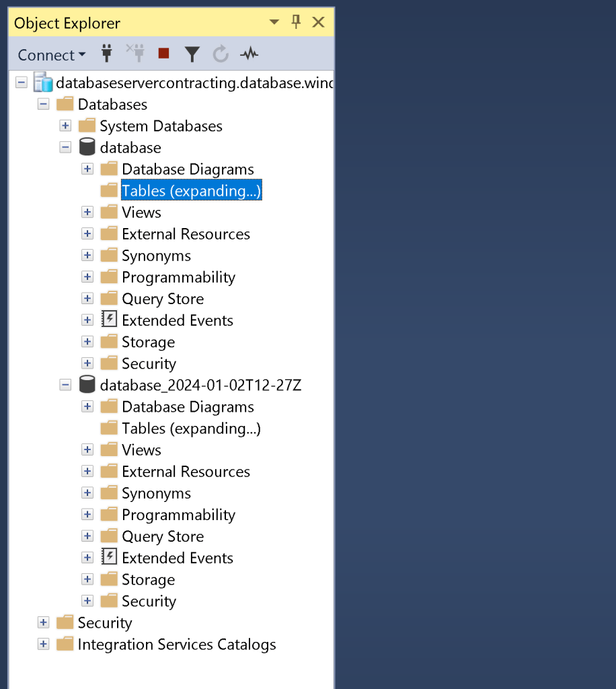Expand Views under database_2024-01-02T12-27Z
Image resolution: width=616 pixels, height=689 pixels.
87,449
